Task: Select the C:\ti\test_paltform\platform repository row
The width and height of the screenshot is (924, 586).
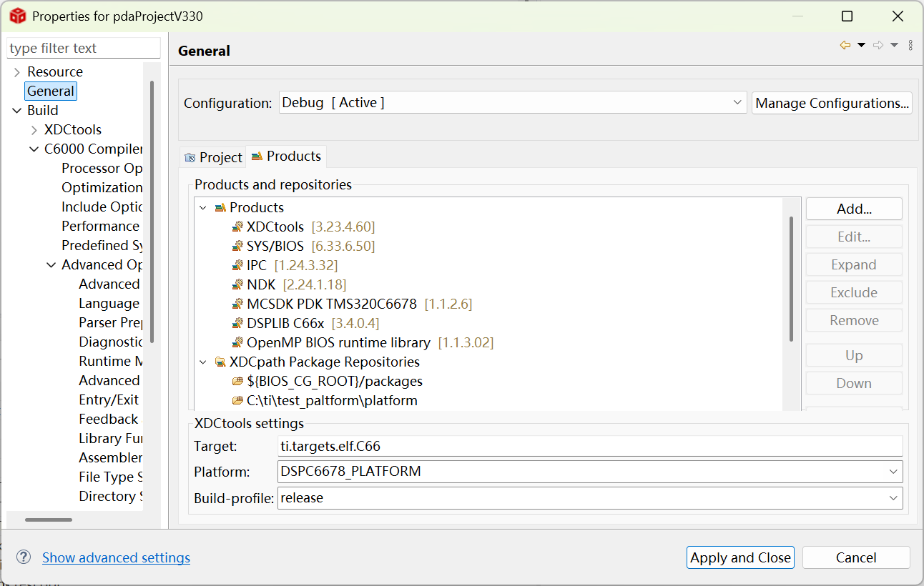Action: coord(325,400)
